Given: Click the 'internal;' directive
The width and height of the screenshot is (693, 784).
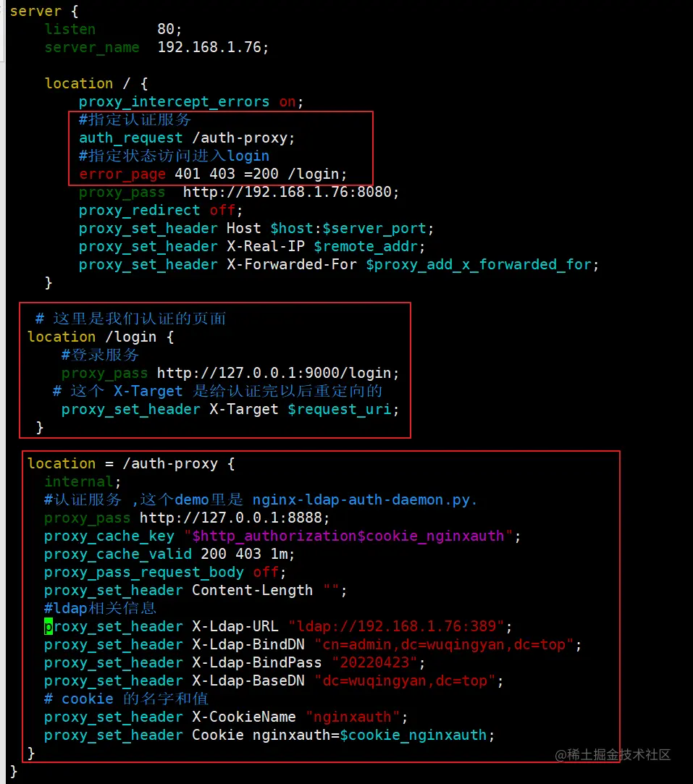Looking at the screenshot, I should [83, 481].
